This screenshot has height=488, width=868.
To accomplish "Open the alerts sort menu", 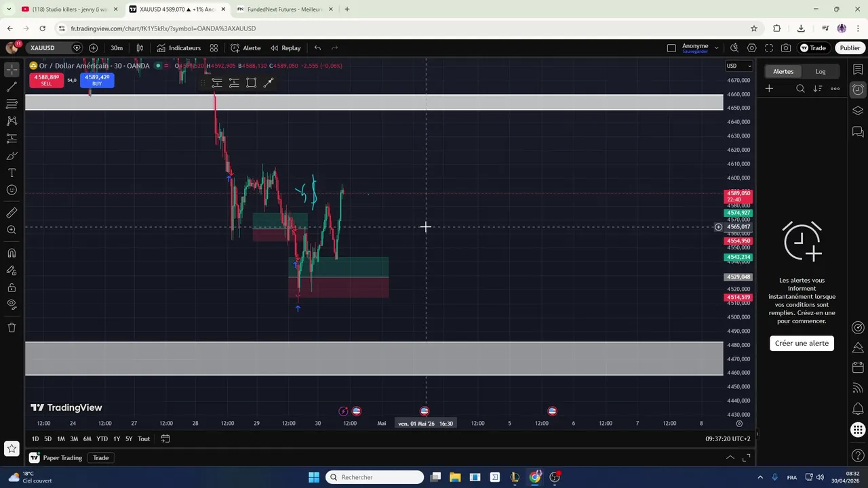I will tap(818, 89).
